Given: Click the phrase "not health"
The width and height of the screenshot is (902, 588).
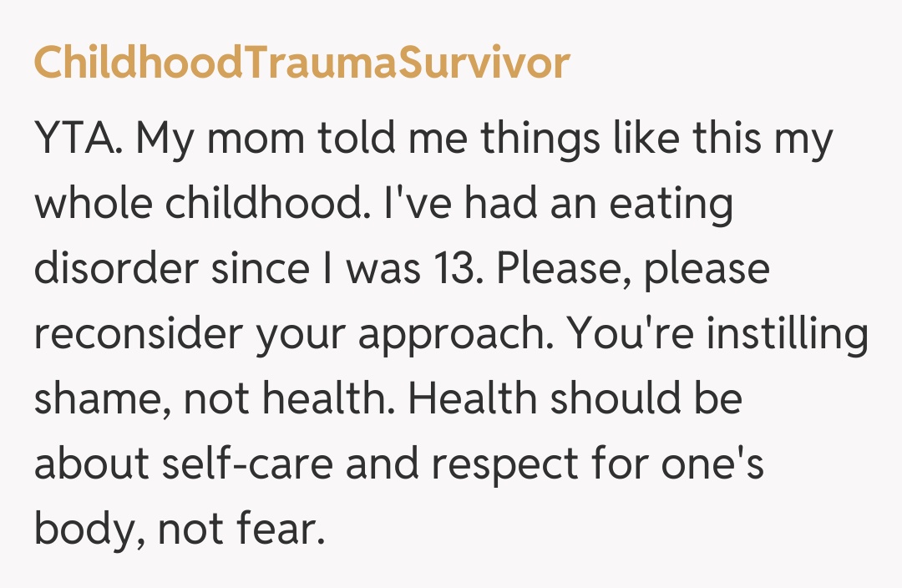Looking at the screenshot, I should (x=287, y=399).
